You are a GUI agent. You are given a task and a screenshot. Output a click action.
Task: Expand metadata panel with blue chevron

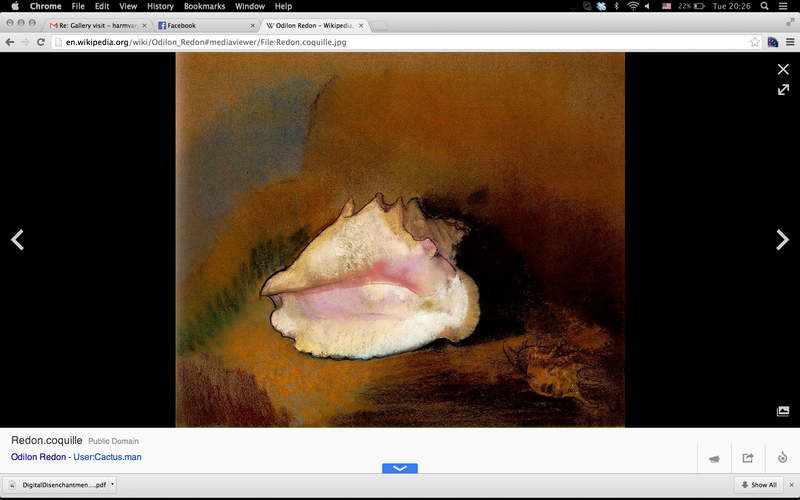click(x=399, y=468)
